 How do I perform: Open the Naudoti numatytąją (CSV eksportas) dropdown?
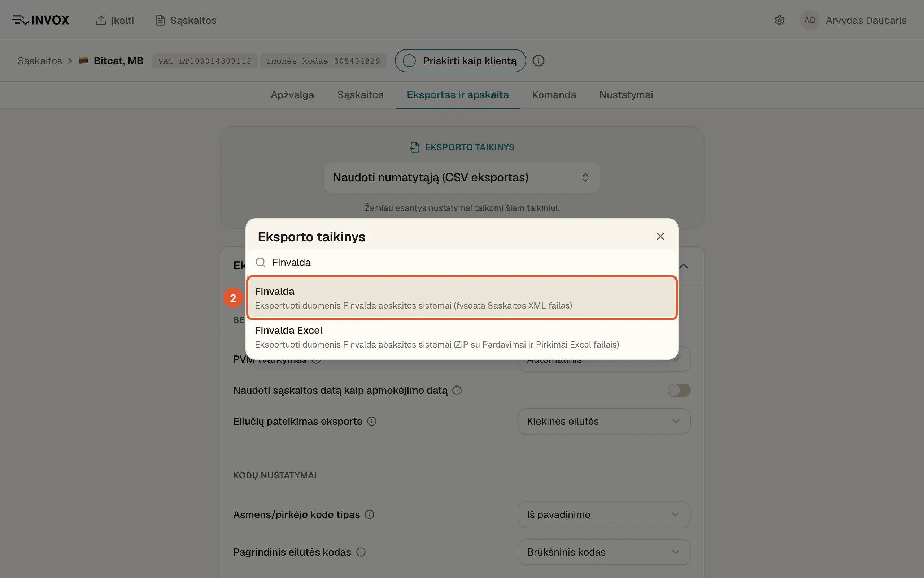pyautogui.click(x=462, y=178)
